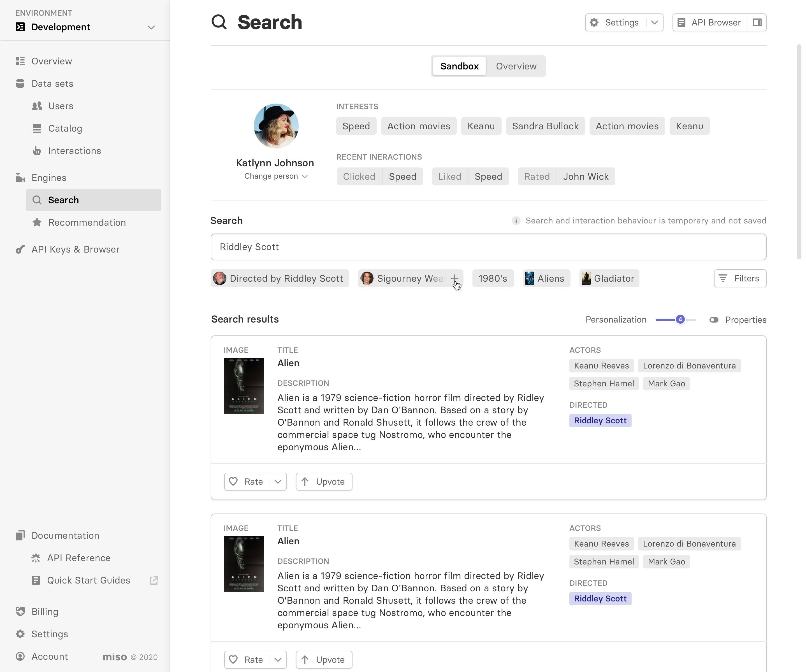Open the Change person dropdown
The height and width of the screenshot is (672, 807).
coord(275,176)
